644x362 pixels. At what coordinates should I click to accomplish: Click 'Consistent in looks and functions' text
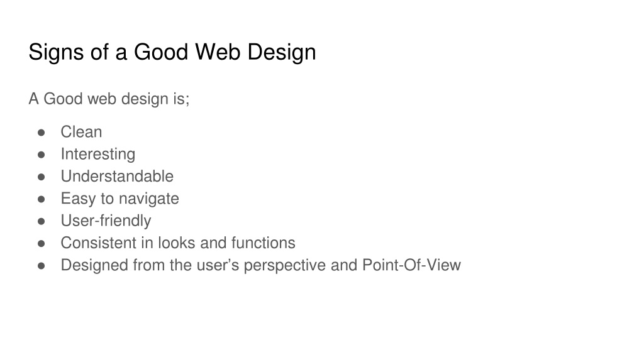(x=178, y=243)
